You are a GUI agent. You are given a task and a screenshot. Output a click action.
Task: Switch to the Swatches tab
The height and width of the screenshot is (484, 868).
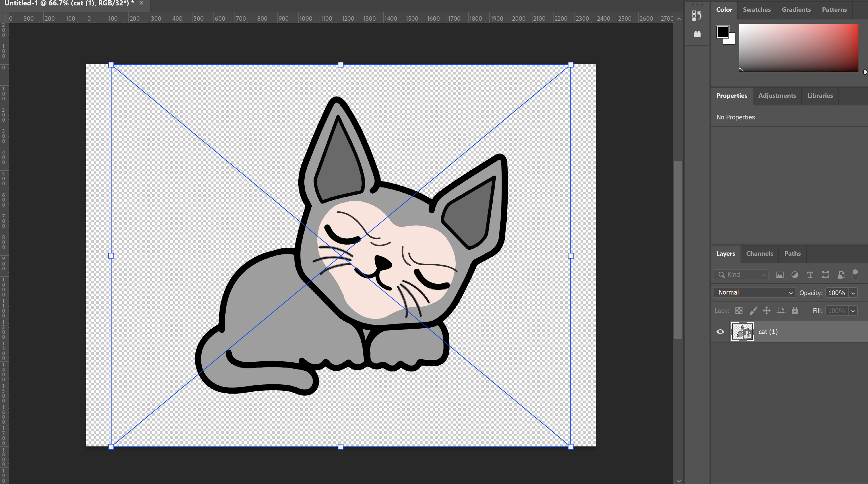(756, 10)
